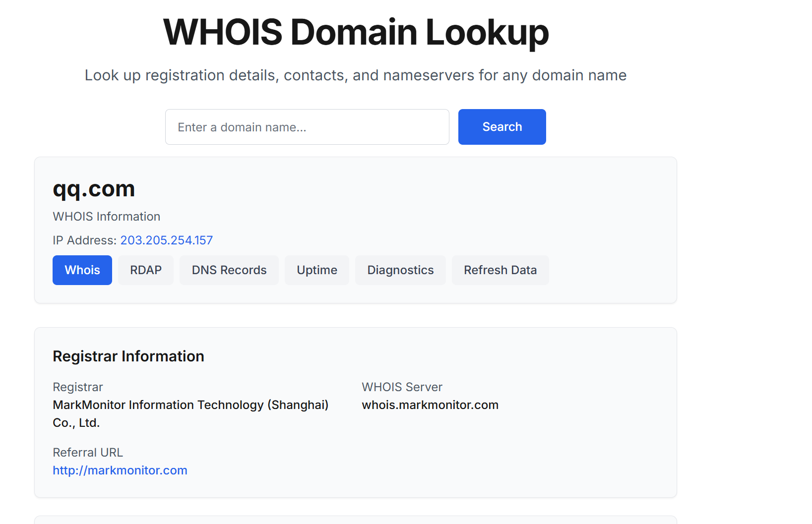812x524 pixels.
Task: Click the Refresh Data button
Action: (x=500, y=270)
